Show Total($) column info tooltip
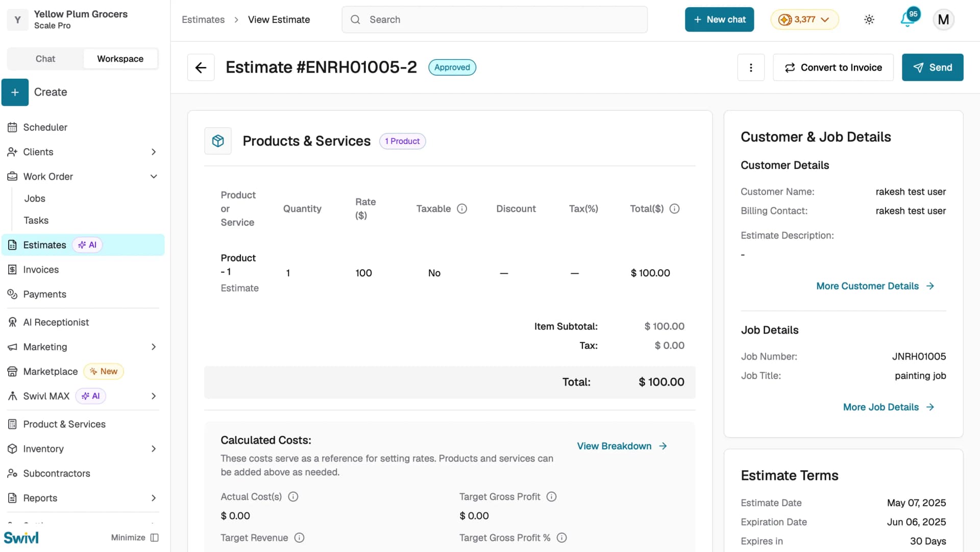The height and width of the screenshot is (552, 980). click(674, 208)
